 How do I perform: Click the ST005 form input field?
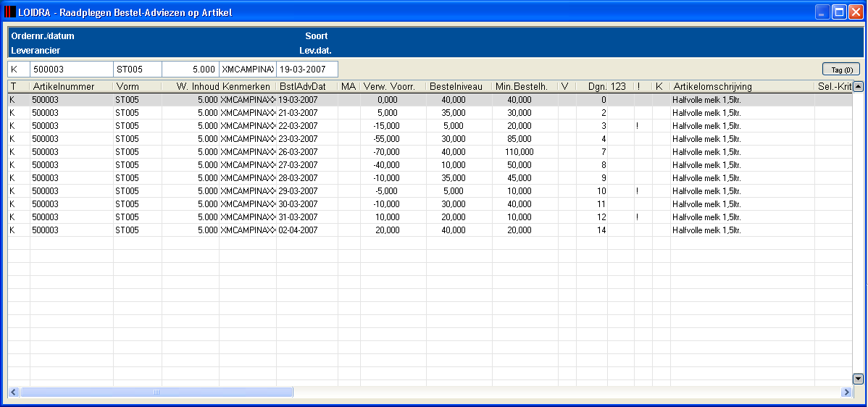click(x=137, y=69)
